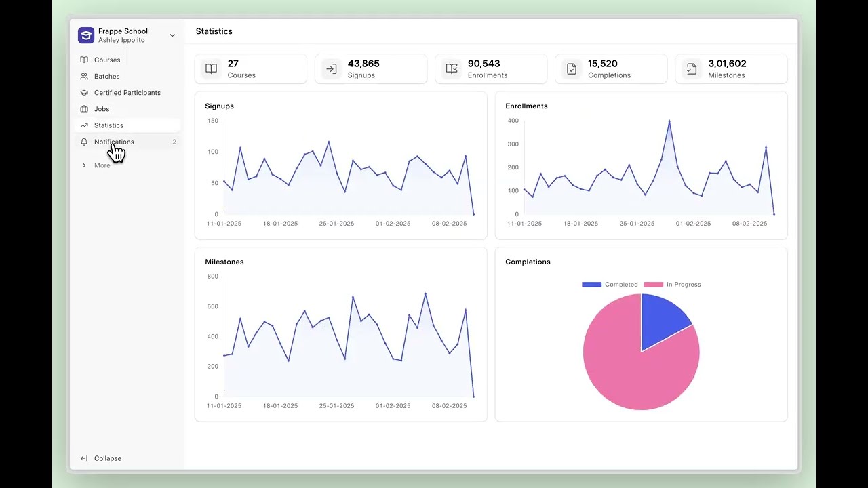Click the Notifications bell icon
The width and height of the screenshot is (868, 488).
point(84,142)
